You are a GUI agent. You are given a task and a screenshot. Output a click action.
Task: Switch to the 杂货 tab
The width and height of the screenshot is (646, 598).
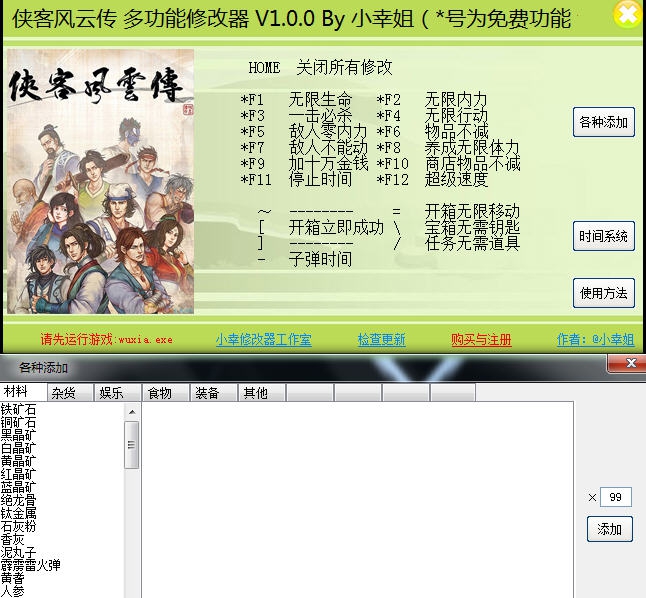(70, 393)
